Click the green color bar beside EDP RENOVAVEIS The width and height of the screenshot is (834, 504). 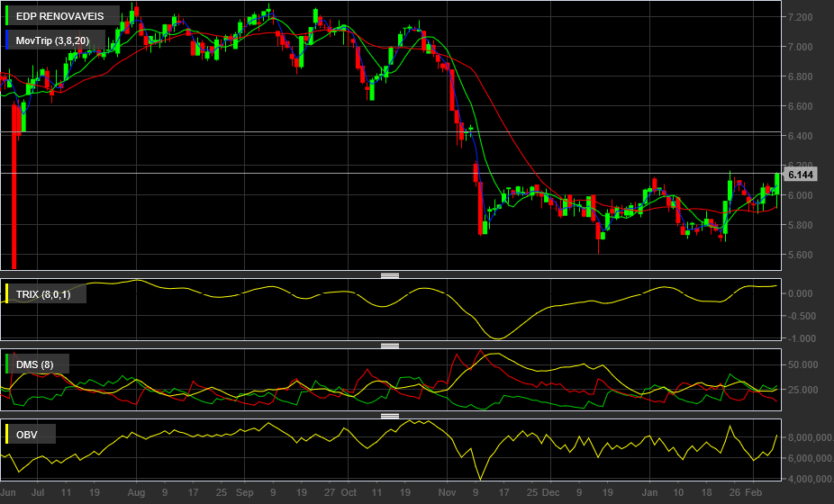[x=7, y=16]
